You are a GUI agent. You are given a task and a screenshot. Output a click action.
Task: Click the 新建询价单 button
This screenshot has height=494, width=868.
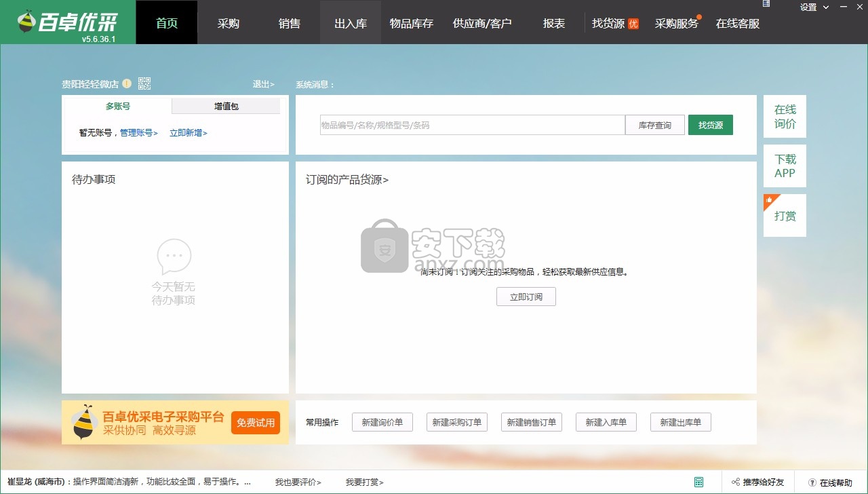tap(382, 422)
